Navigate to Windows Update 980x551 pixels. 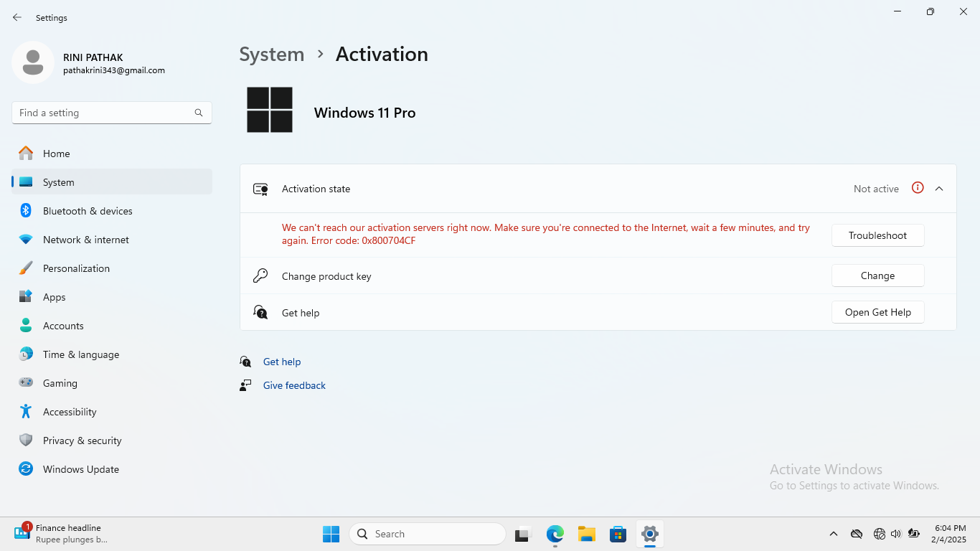pos(80,469)
